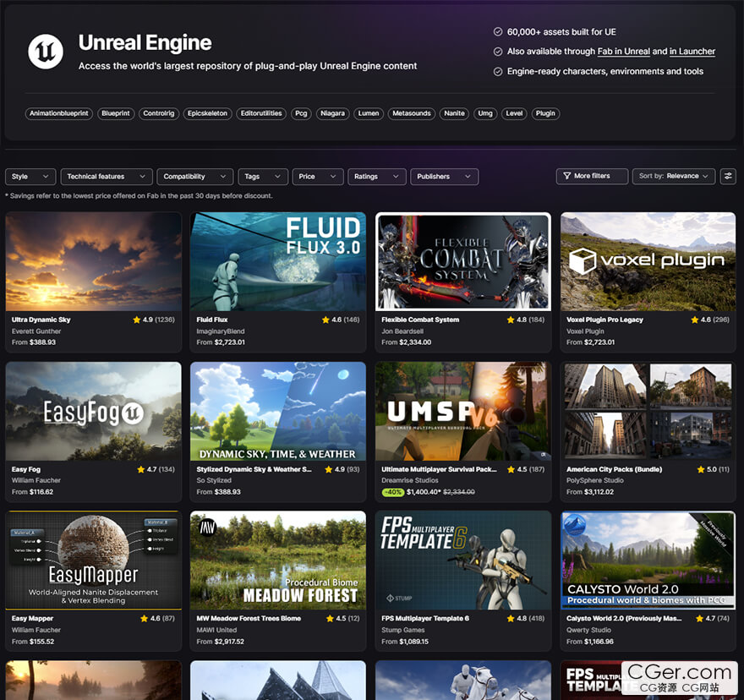Screen dimensions: 744x700
Task: Select the Plugin tag chip
Action: coord(545,113)
